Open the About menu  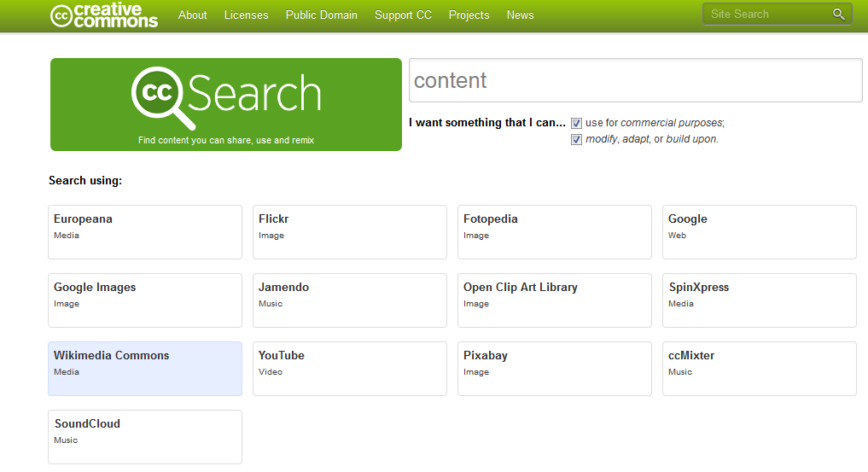tap(193, 15)
